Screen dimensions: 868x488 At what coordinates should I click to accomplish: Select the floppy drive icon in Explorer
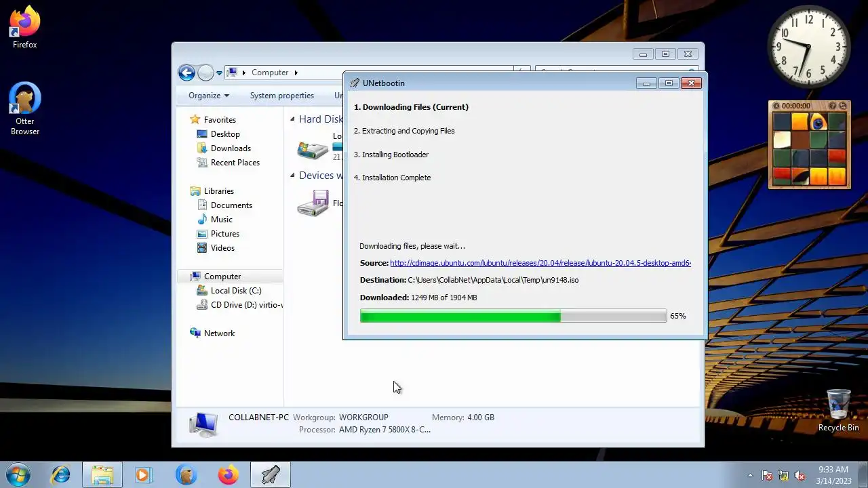[x=313, y=203]
